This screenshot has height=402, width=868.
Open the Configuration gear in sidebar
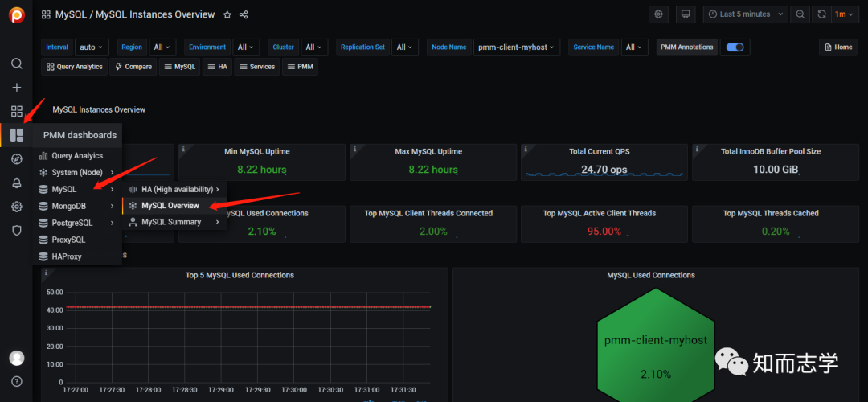(x=17, y=207)
